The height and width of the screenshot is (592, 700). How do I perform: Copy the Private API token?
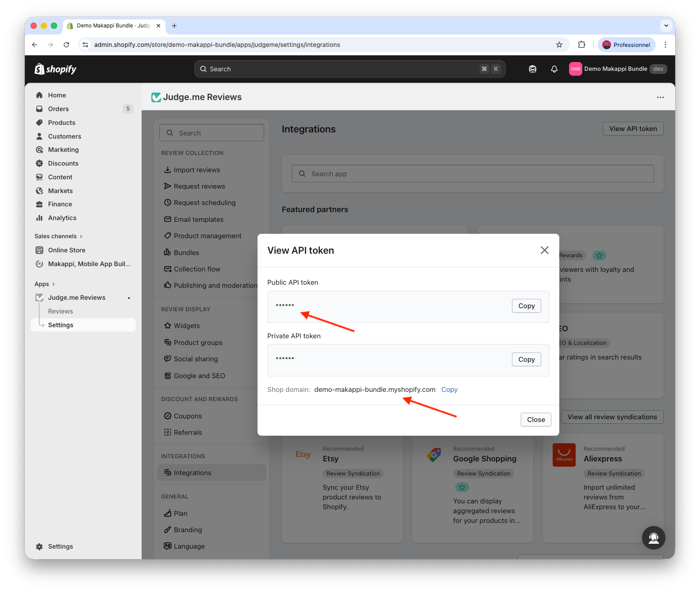click(x=526, y=360)
